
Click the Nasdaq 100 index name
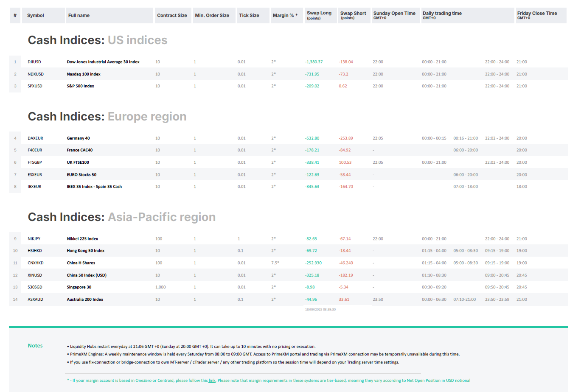coord(84,74)
